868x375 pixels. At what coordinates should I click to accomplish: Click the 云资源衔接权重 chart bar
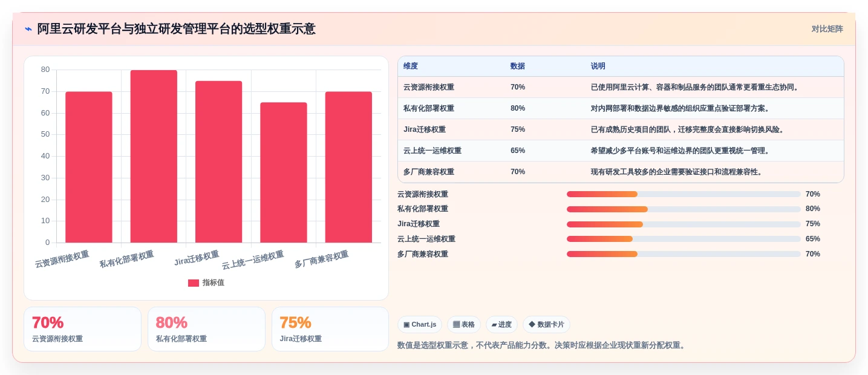point(89,167)
